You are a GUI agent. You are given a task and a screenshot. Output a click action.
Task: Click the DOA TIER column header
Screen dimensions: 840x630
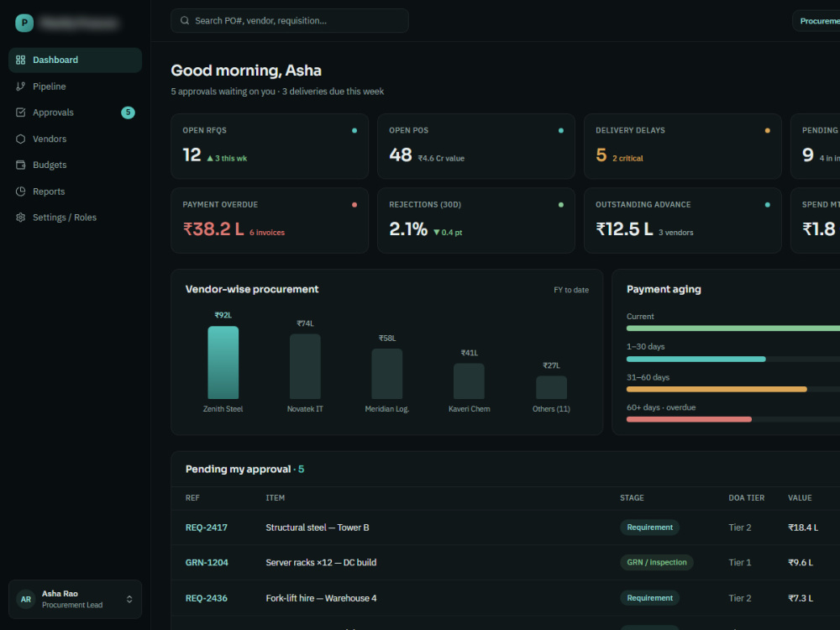(746, 498)
